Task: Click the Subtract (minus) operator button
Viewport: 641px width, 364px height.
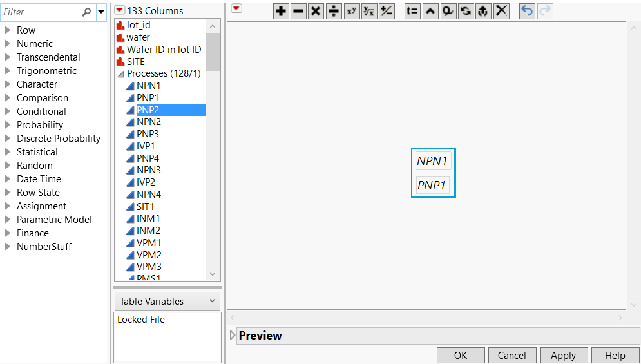Action: 299,11
